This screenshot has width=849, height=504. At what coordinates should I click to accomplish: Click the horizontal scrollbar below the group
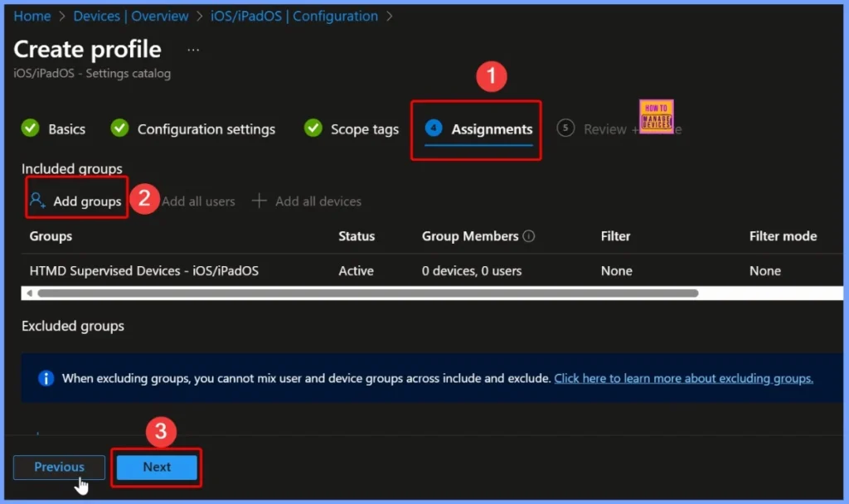click(365, 294)
